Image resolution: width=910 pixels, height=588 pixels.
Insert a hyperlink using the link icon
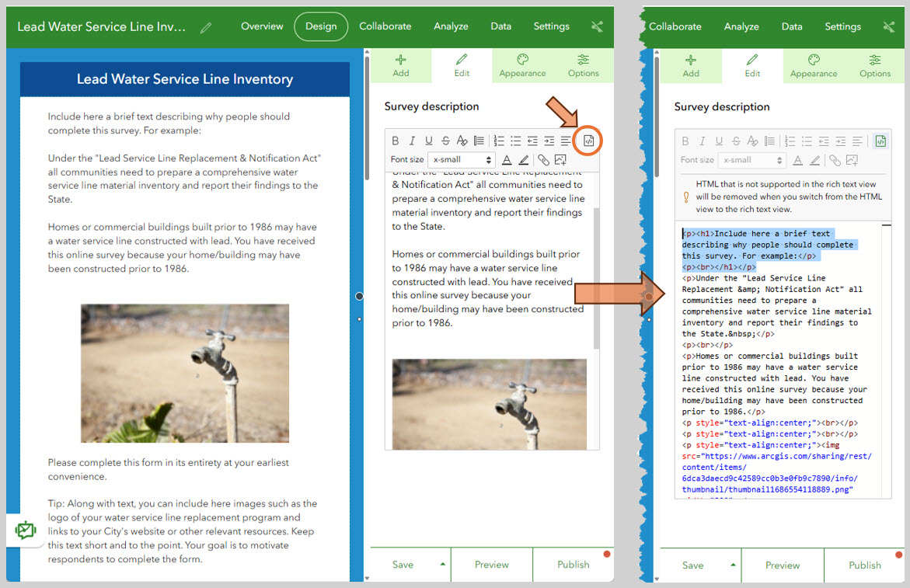[x=545, y=160]
